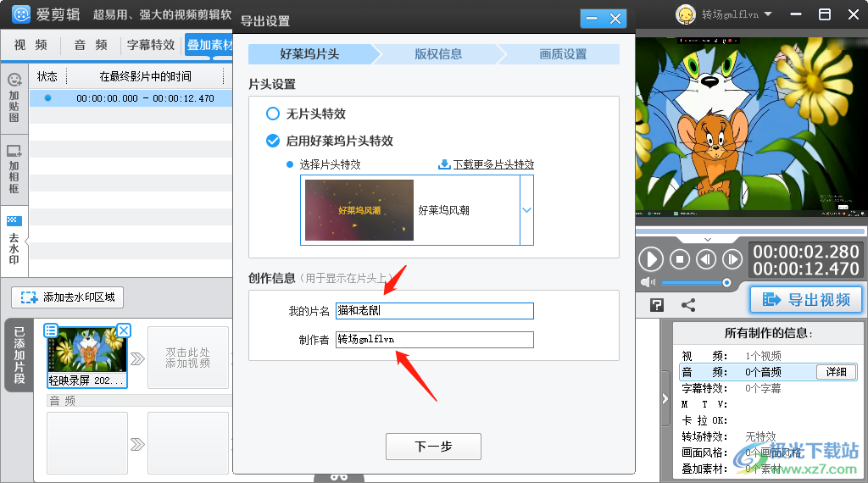Close the 导出设置 dialog

pyautogui.click(x=615, y=19)
